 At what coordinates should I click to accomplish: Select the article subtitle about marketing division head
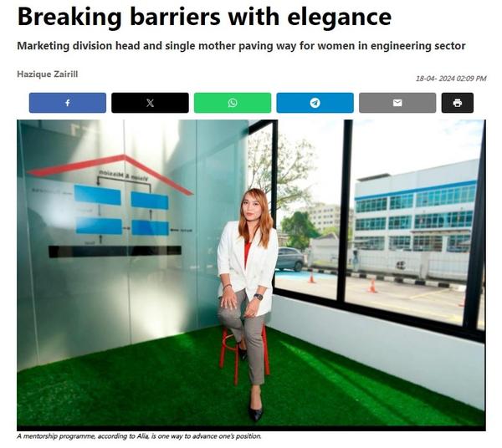241,46
